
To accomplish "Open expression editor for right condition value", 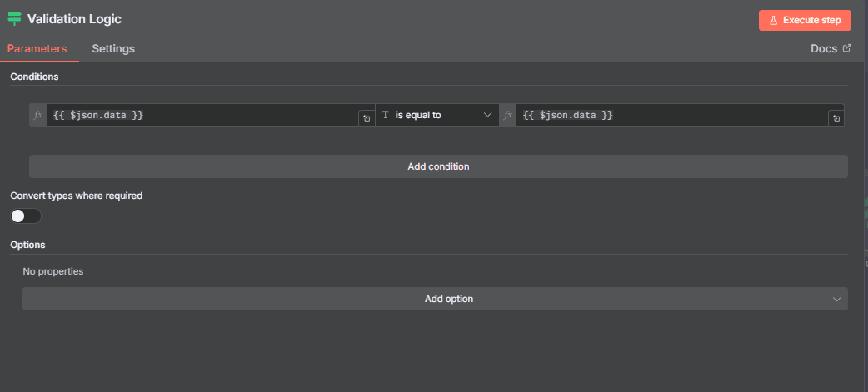I will pyautogui.click(x=836, y=118).
